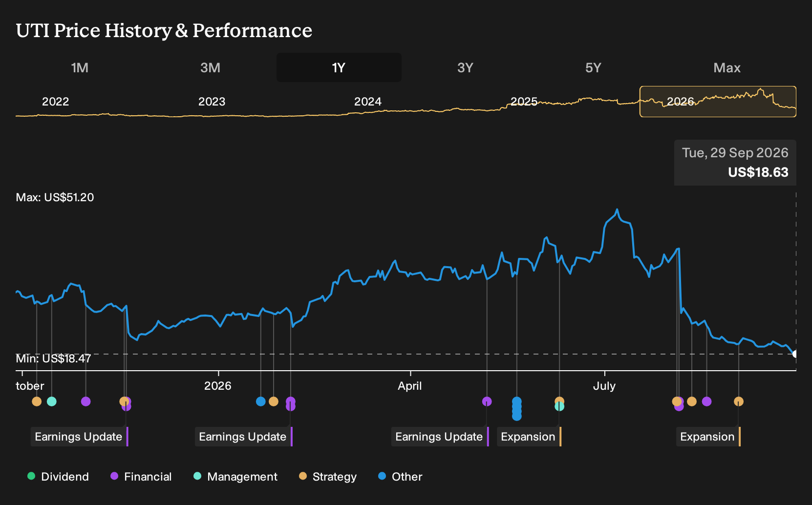This screenshot has height=505, width=812.
Task: Click the teal Management event dot near October
Action: click(52, 401)
